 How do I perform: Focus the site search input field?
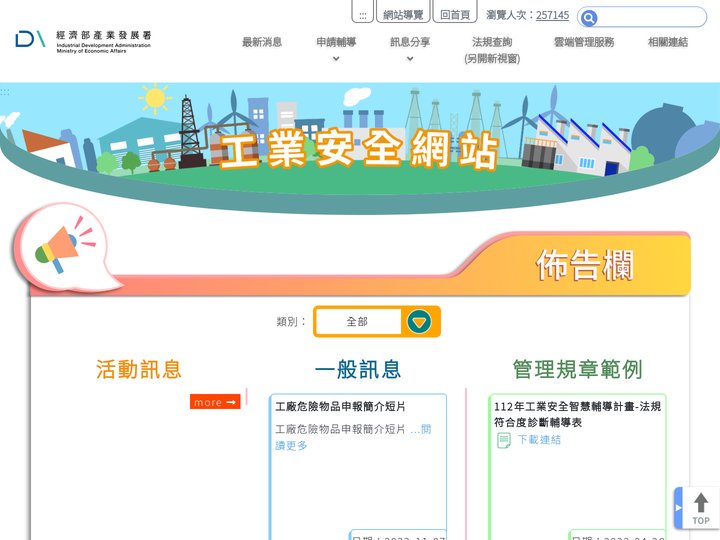[x=651, y=17]
